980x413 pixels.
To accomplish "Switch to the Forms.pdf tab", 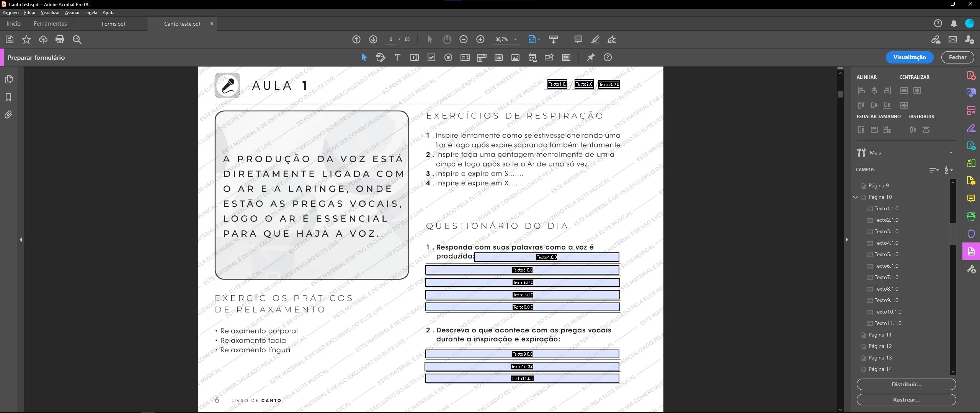I will (114, 24).
